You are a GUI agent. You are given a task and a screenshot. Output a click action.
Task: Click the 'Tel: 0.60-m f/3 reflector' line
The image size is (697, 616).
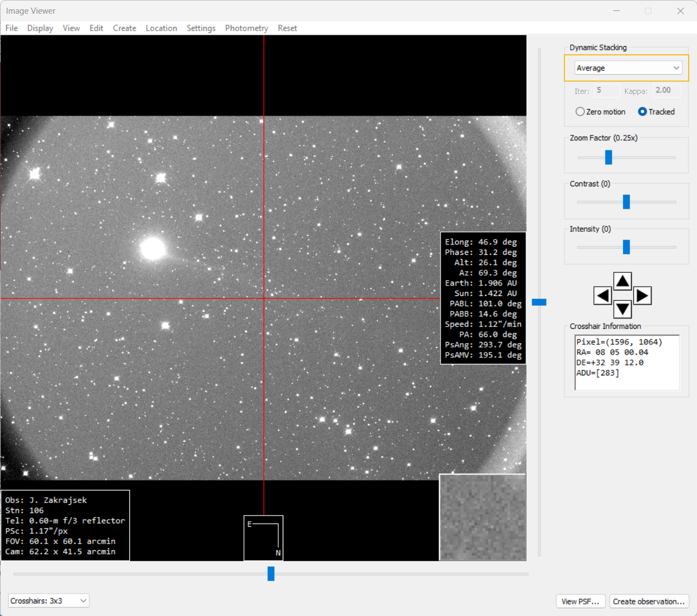tap(65, 521)
